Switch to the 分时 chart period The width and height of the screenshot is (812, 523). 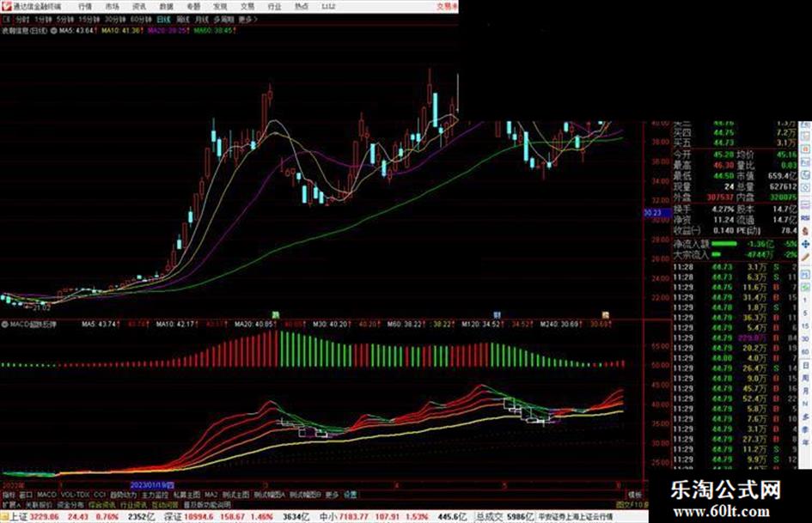(x=22, y=19)
